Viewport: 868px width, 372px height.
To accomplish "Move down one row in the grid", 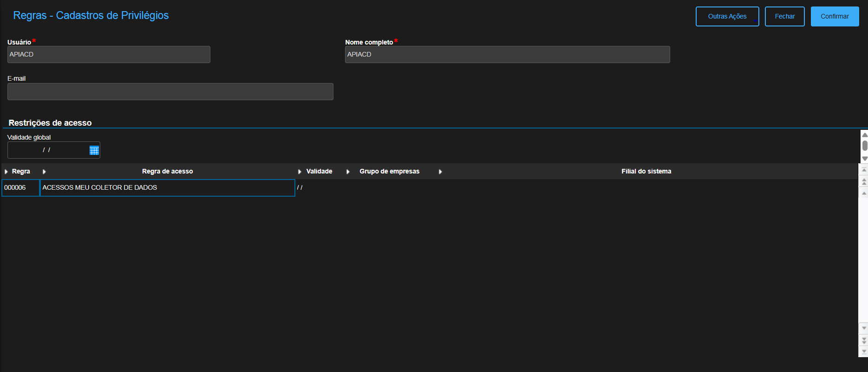I will (864, 328).
